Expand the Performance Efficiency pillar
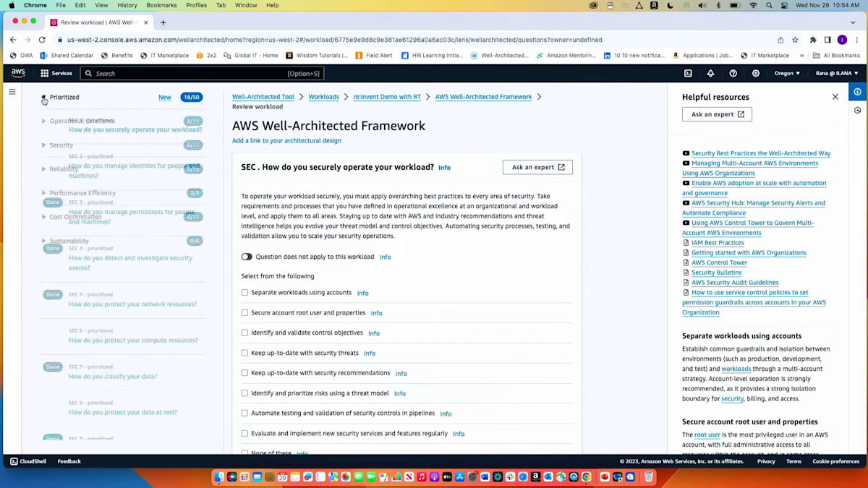The height and width of the screenshot is (488, 868). pos(43,193)
